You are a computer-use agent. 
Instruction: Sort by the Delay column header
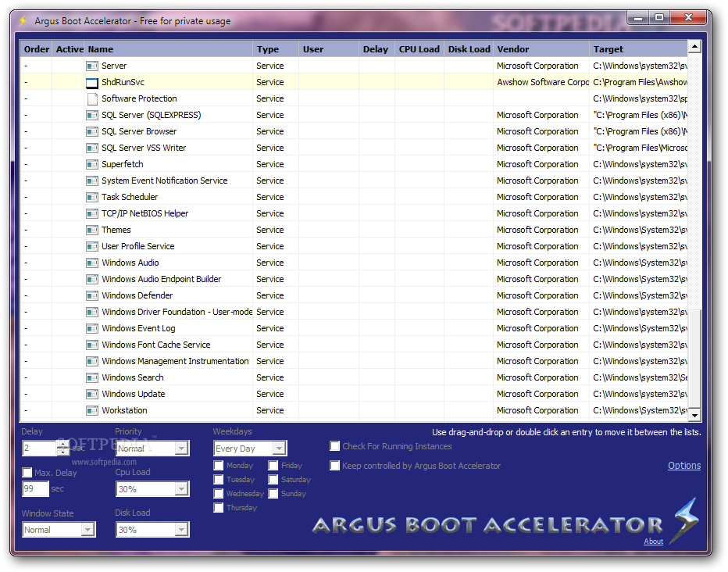[x=376, y=49]
